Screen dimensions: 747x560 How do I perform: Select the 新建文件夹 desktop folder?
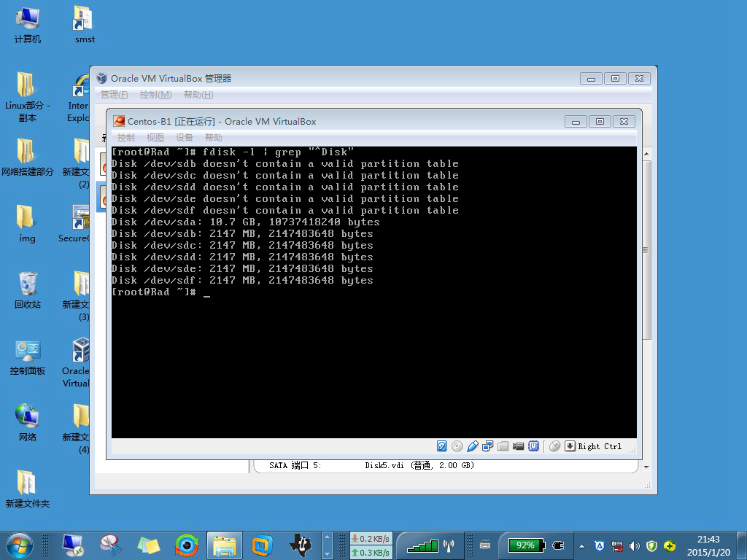(x=27, y=489)
